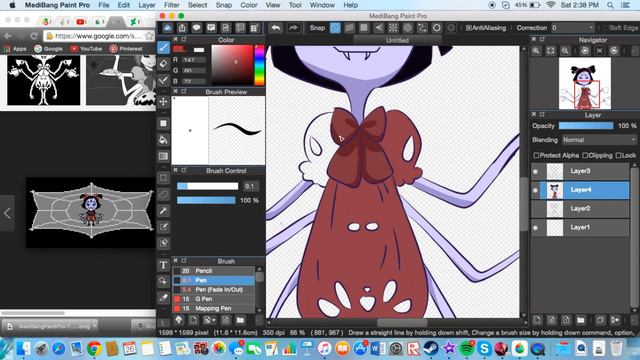Select the Pen (Fade In/Out) brush
Screen dimensions: 640x360
click(213, 289)
